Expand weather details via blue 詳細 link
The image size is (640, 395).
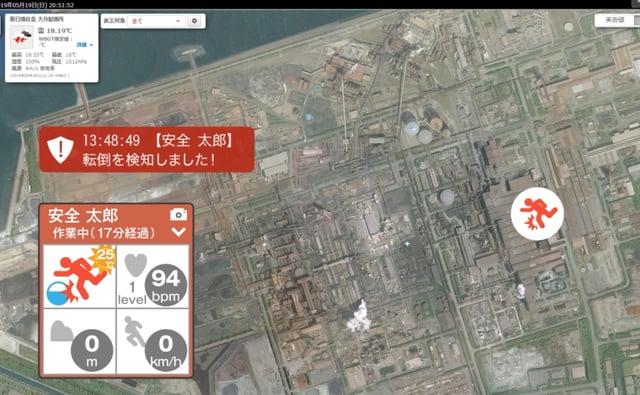click(x=85, y=44)
